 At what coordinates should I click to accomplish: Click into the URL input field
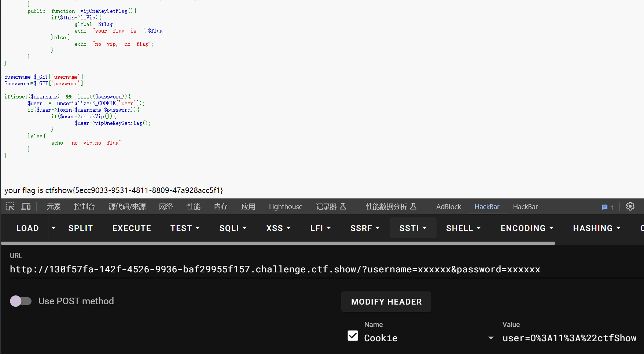coord(275,269)
